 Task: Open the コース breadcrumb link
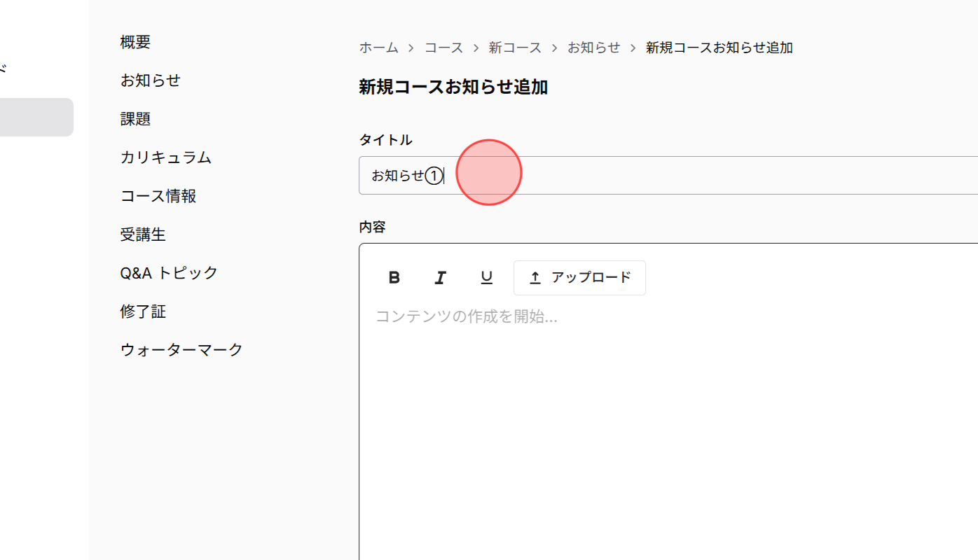coord(443,47)
